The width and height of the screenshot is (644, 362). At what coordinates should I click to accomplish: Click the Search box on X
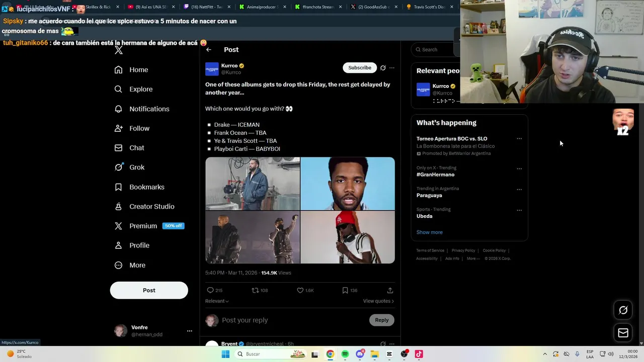point(435,49)
